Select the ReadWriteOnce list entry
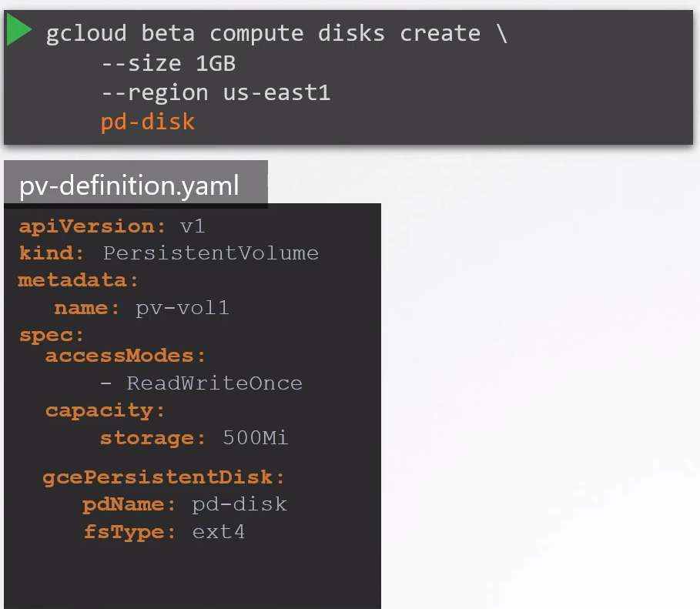 coord(214,383)
